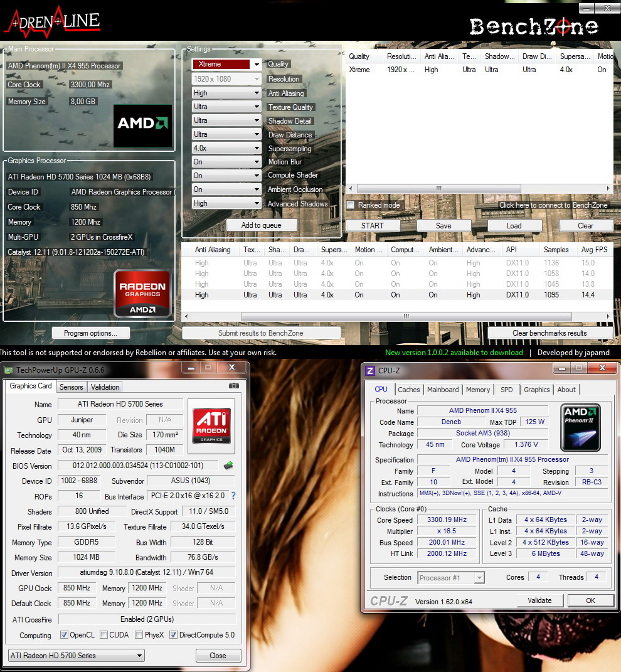Open the Graphics tab in CPU-Z

click(x=536, y=390)
